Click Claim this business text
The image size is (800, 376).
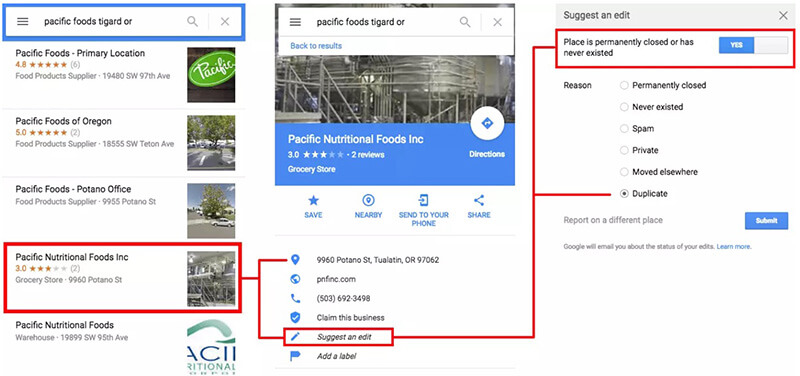click(x=351, y=317)
